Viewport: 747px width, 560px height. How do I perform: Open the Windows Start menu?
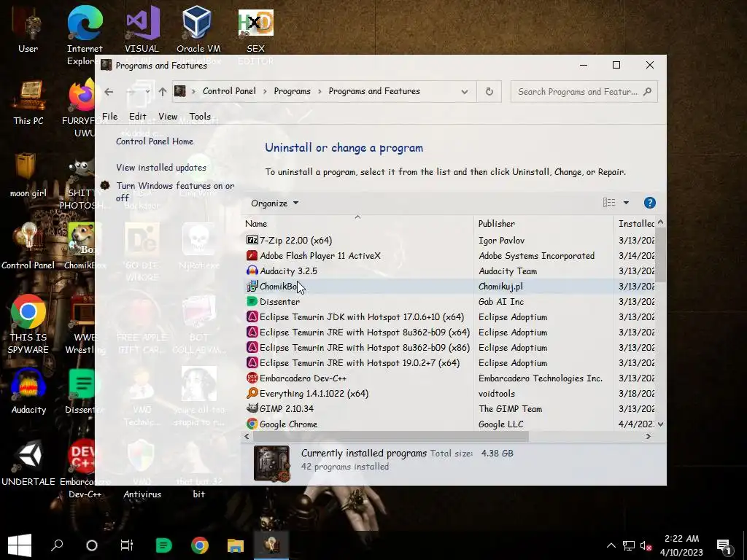click(x=20, y=545)
